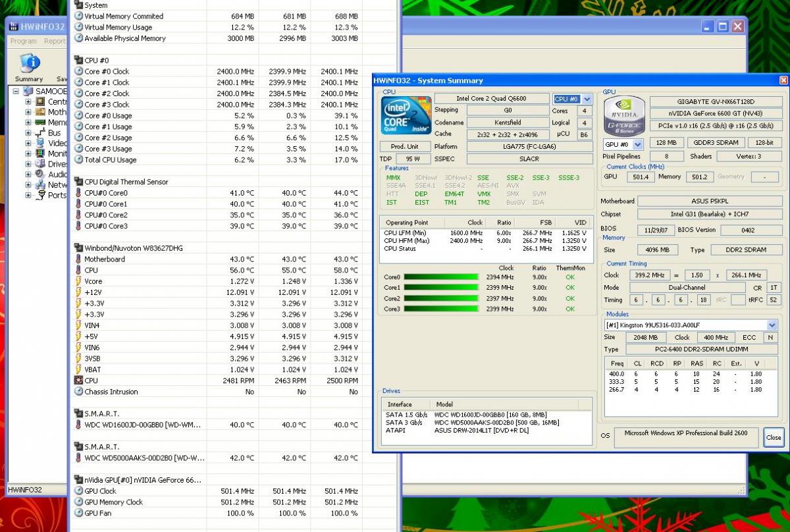Click the chip icon beside Winbond/Nuvoton W83627DHG
Viewport: 790px width, 532px height.
[x=78, y=248]
